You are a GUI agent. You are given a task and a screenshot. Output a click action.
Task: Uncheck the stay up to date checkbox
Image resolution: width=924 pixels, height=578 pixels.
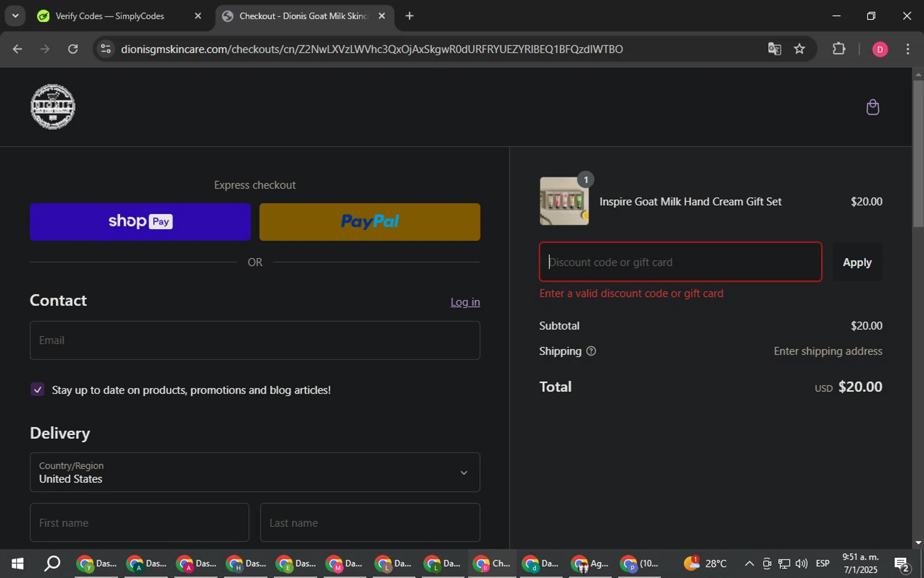click(x=38, y=389)
